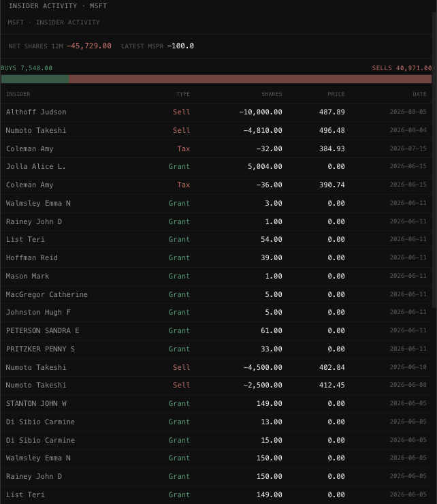The image size is (437, 504).
Task: Select Numoto Takeshi row dated 2026-06-10
Action: click(216, 367)
